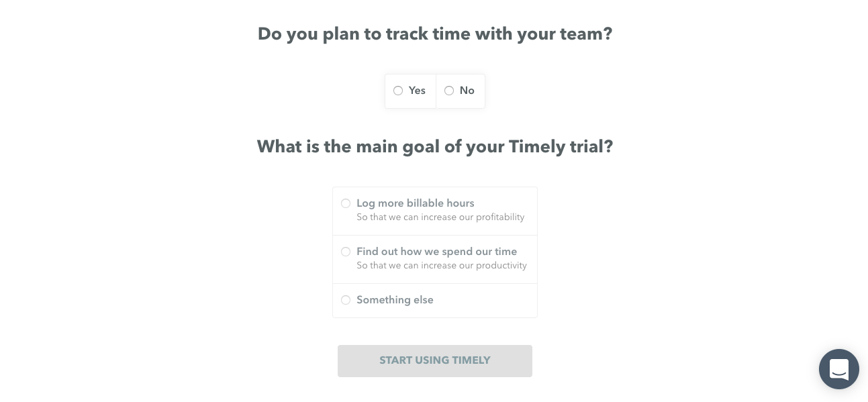Click the 'Do you plan to track time' heading
The height and width of the screenshot is (402, 868).
click(x=435, y=34)
